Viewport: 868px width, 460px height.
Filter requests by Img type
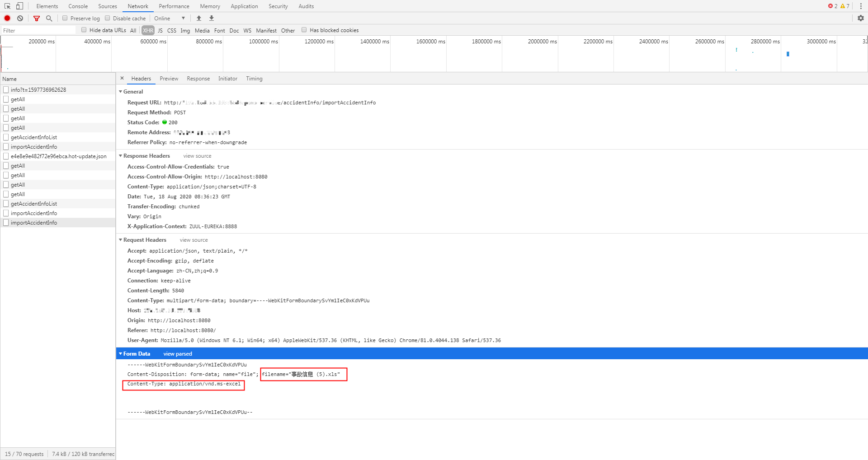point(185,30)
